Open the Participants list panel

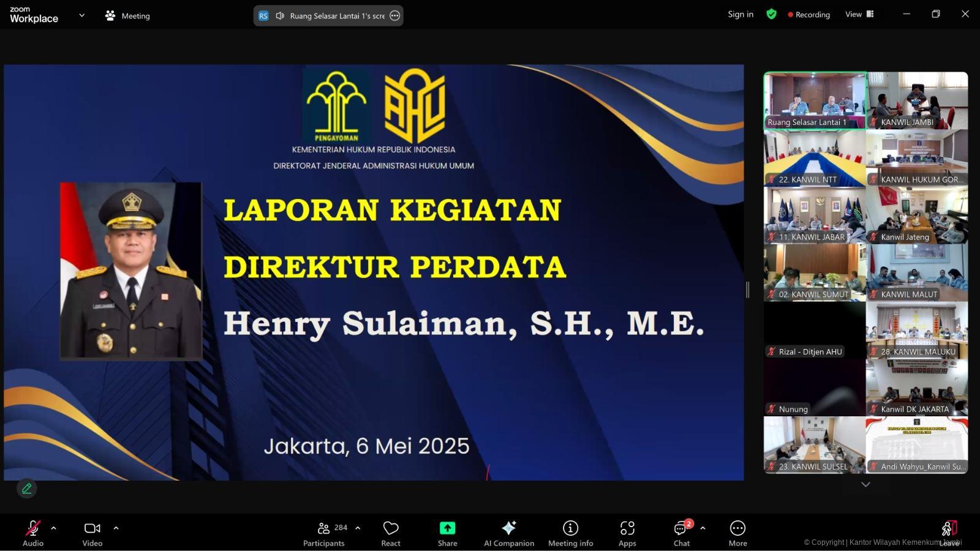tap(324, 533)
